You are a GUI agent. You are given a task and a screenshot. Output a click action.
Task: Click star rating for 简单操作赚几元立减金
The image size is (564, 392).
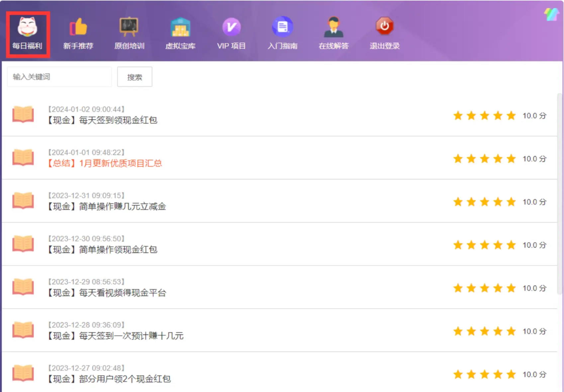(485, 202)
